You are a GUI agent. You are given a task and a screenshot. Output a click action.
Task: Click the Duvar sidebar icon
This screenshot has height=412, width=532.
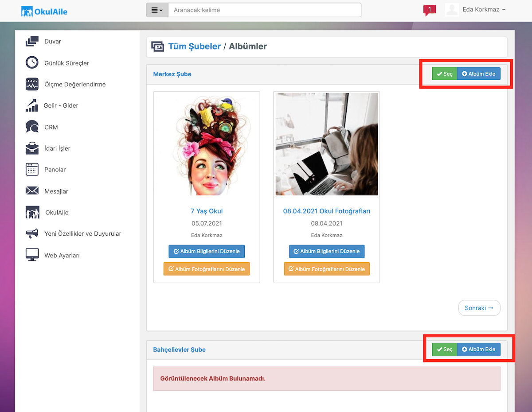coord(32,42)
